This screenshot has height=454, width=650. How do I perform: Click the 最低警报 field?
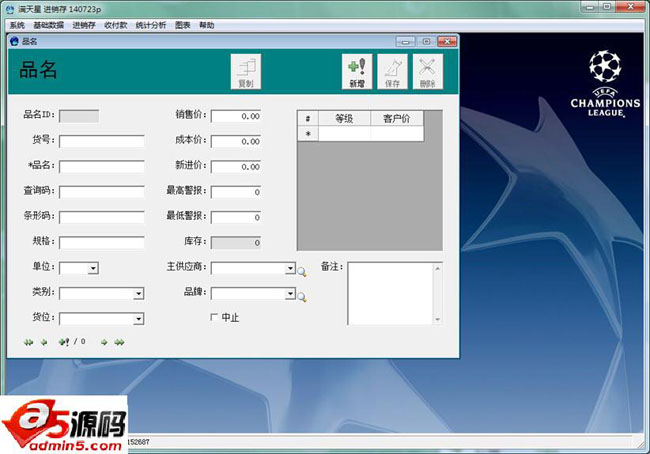coord(236,217)
